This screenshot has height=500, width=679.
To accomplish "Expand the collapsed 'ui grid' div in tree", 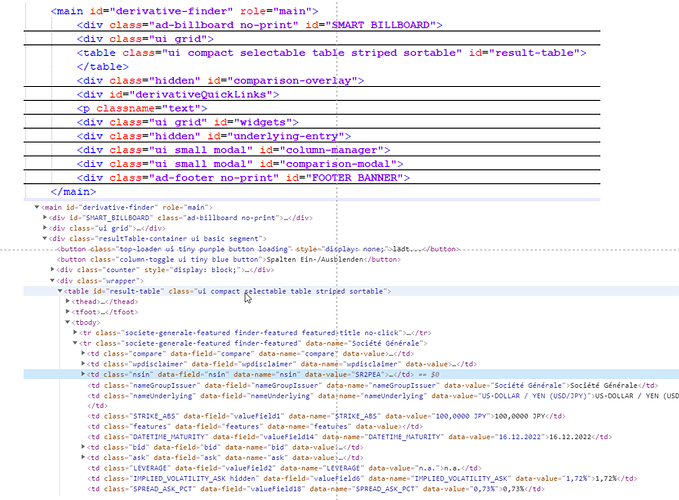I will tap(45, 228).
